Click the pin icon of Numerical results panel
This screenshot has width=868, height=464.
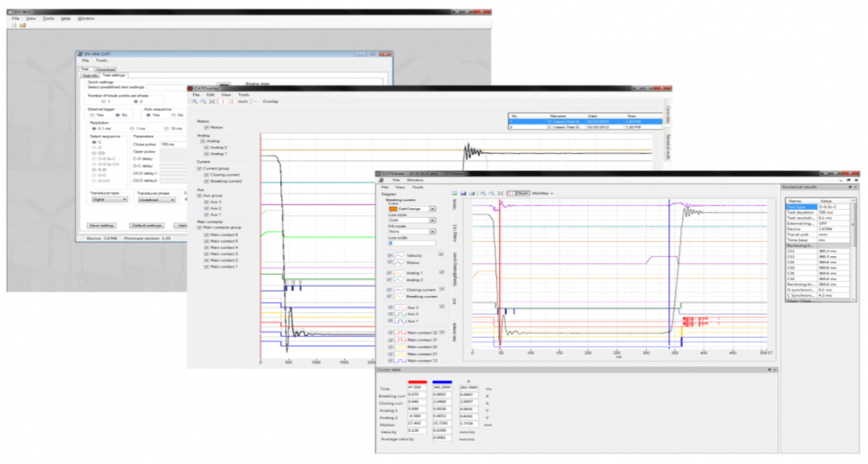tap(848, 187)
